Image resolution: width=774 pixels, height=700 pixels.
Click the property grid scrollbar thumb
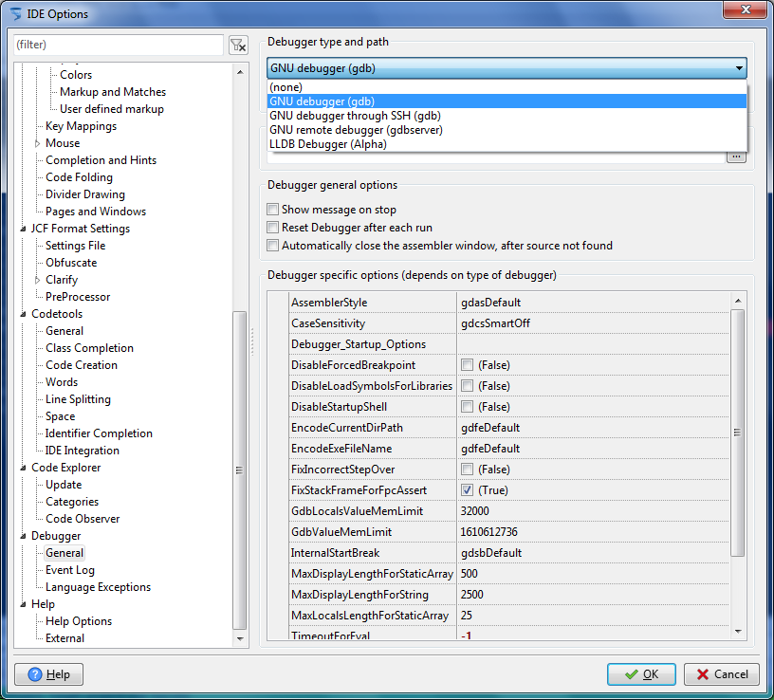737,433
